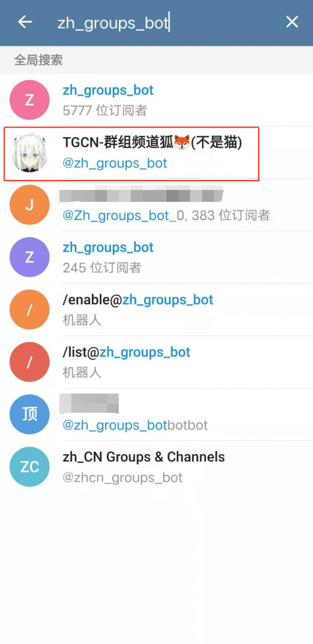The image size is (313, 644).
Task: Open the blue 顶 avatar result
Action: (30, 414)
